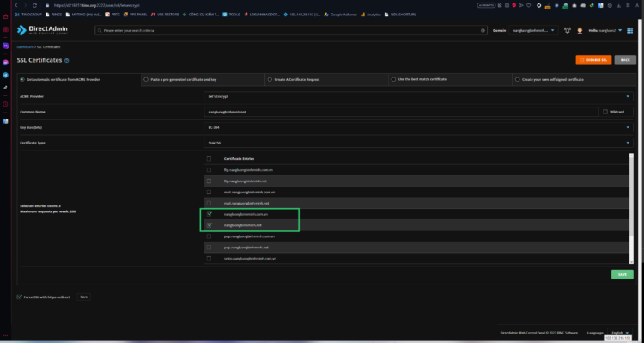
Task: Open the sidebar history clock icon
Action: pyautogui.click(x=6, y=105)
